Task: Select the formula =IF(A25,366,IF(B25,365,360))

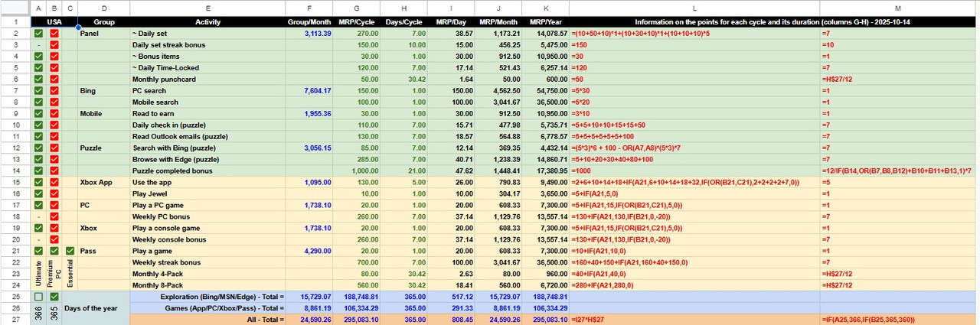Action: click(x=899, y=319)
